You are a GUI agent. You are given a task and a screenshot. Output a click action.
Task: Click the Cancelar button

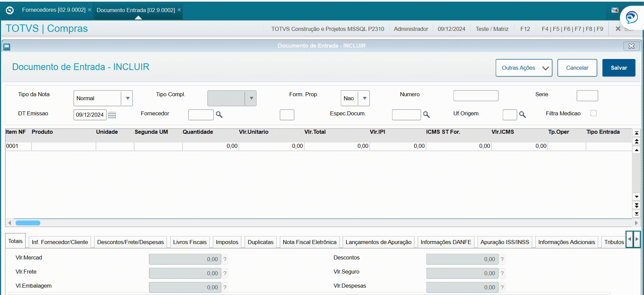click(577, 68)
